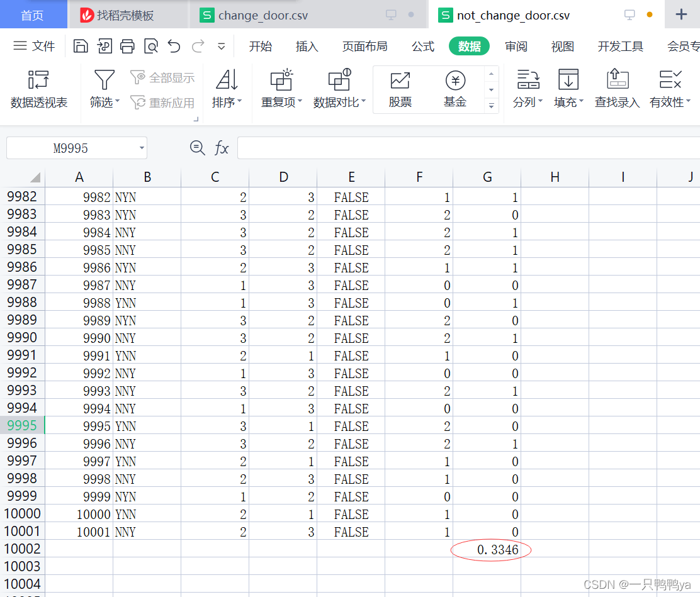Click the Name Box showing M9995
The image size is (700, 597).
[71, 148]
